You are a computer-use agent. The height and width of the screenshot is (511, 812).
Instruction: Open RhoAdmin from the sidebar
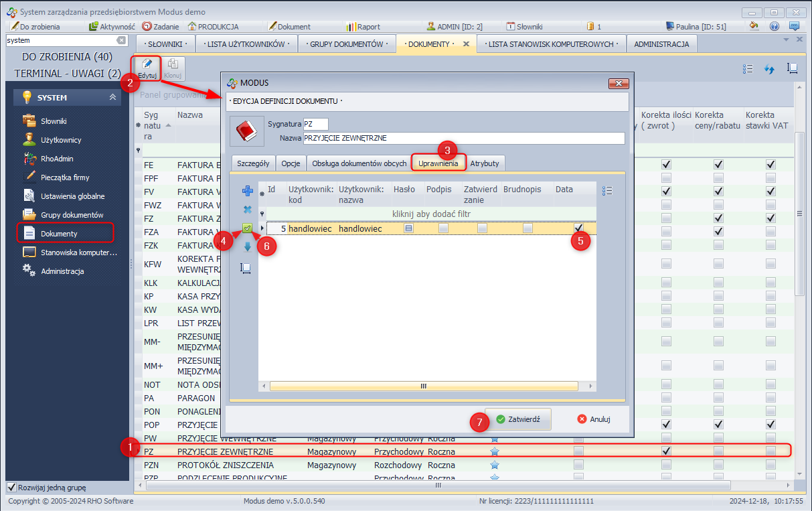(x=57, y=159)
